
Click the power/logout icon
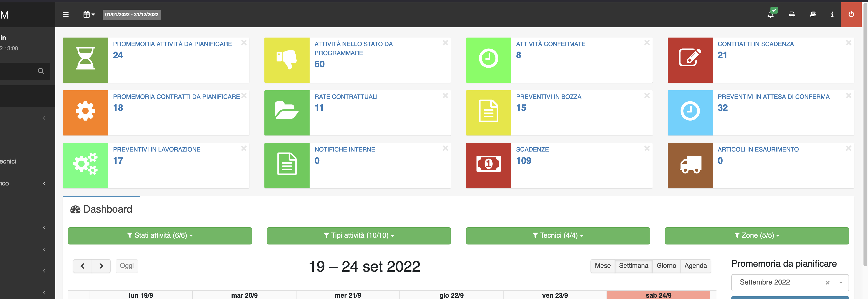852,14
